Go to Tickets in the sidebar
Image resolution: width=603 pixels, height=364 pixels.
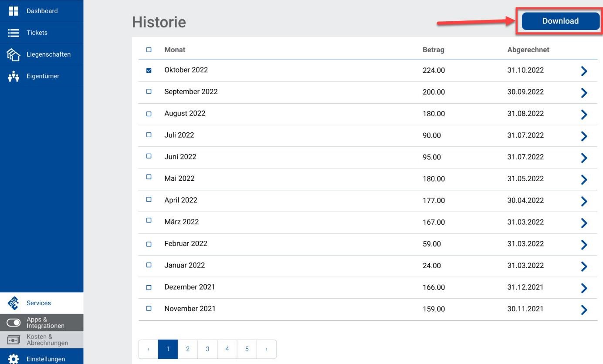click(42, 33)
